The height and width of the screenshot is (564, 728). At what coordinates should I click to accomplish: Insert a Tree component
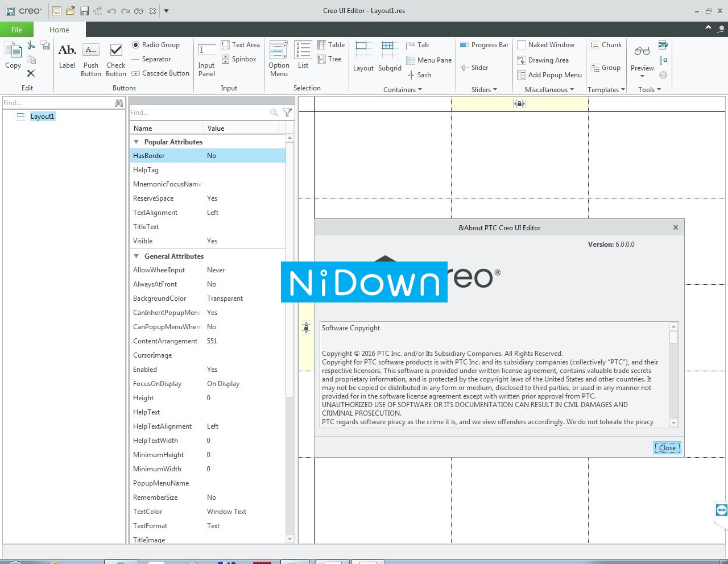coord(329,59)
